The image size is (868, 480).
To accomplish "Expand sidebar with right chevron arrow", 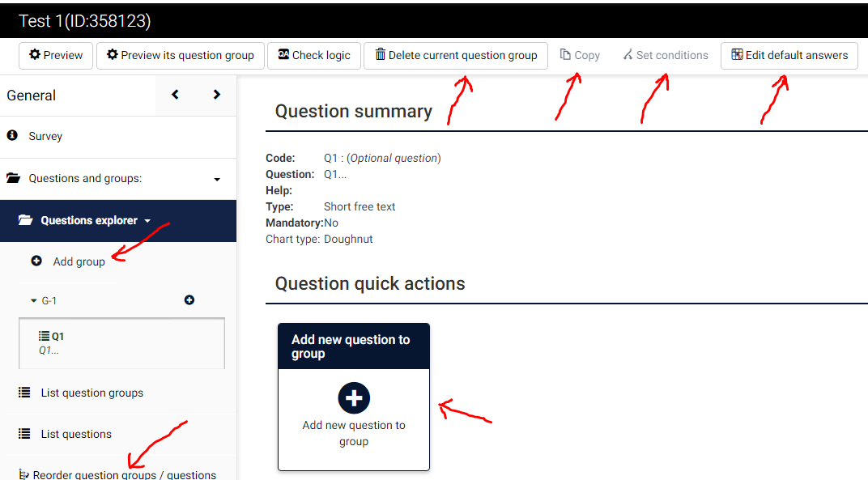I will pos(216,95).
